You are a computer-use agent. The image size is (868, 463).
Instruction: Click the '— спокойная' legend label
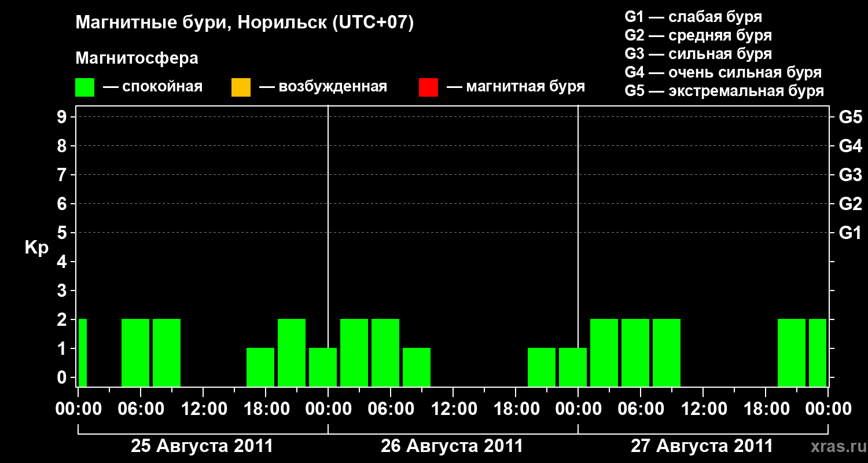[x=153, y=87]
